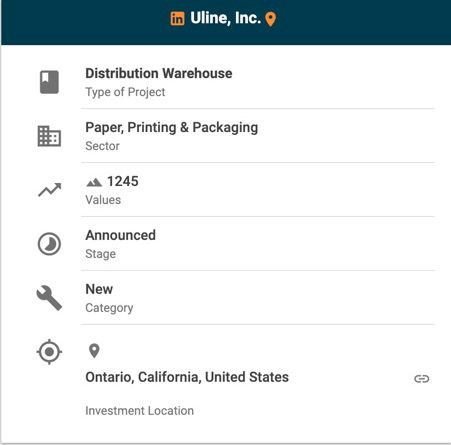Open the LinkedIn icon beside Uline, Inc.
451x445 pixels.
[x=177, y=19]
